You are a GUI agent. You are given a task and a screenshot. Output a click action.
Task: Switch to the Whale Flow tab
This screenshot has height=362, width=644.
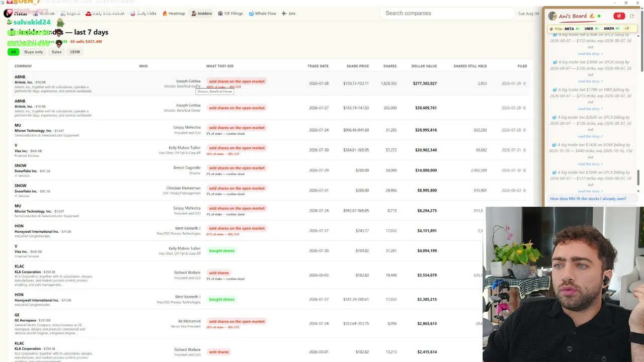(x=262, y=13)
